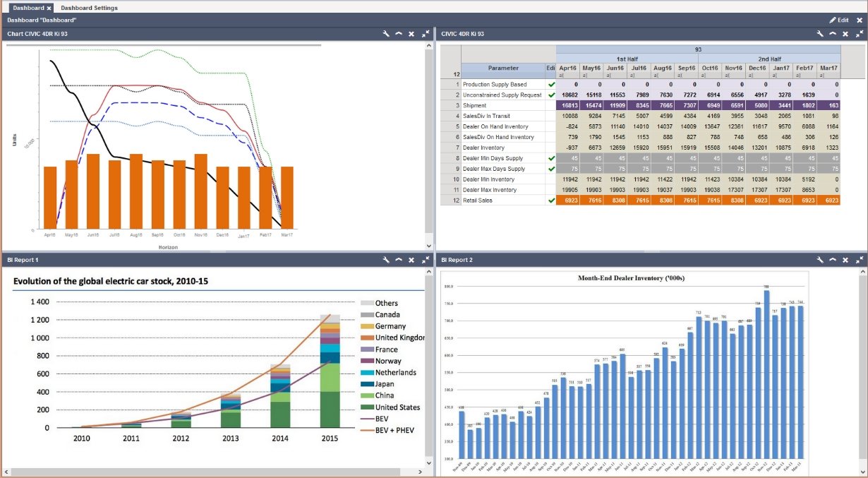Click scroll-down arrow in Chart CIVIC panel
Viewport: 868px width, 478px height.
429,246
